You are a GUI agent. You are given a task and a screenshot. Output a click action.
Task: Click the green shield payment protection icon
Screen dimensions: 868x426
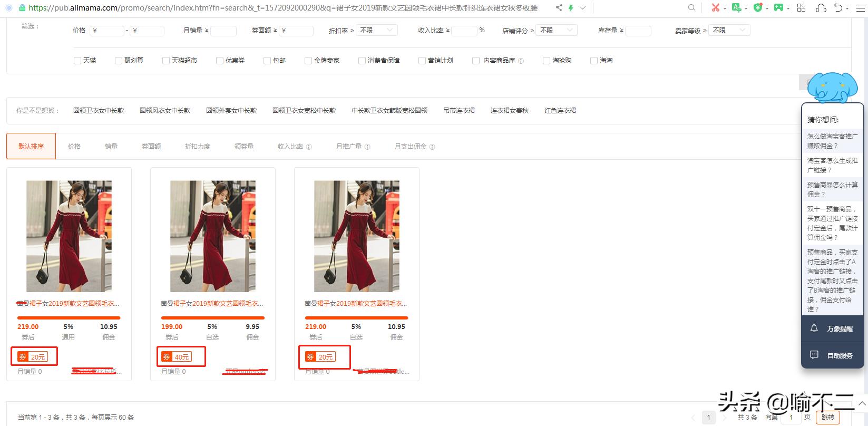click(758, 8)
